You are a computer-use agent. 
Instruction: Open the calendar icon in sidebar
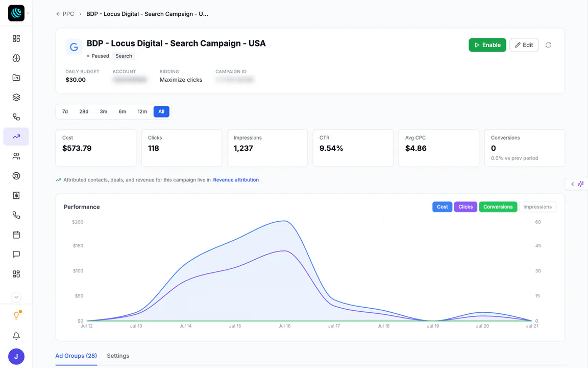(16, 235)
